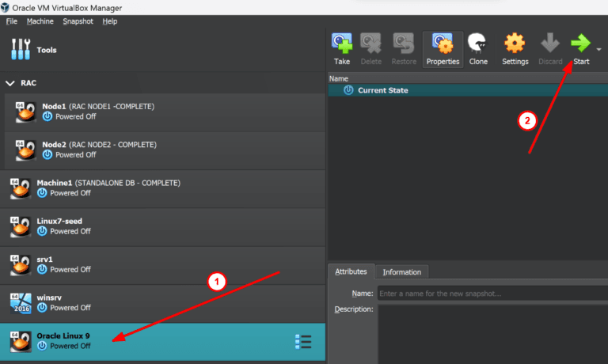Screen dimensions: 608x364
Task: Switch to the Information tab
Action: point(401,272)
